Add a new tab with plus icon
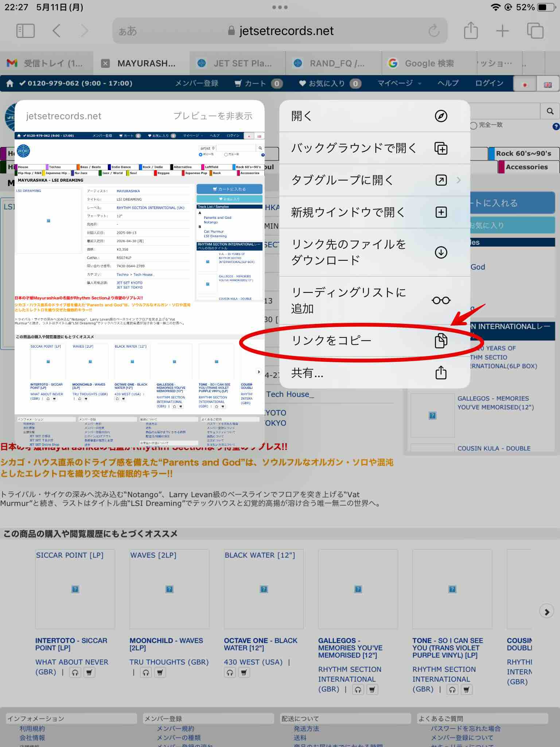The width and height of the screenshot is (560, 747). (x=502, y=31)
